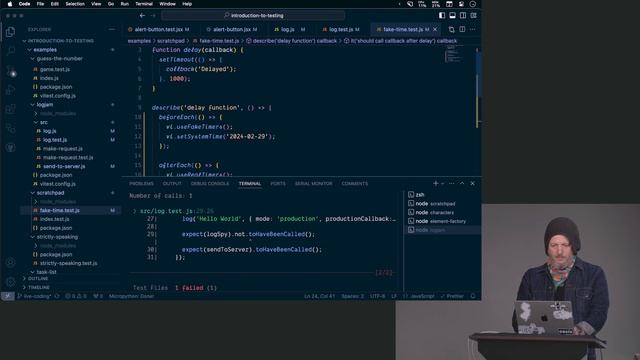This screenshot has height=360, width=640.
Task: Open notifications bell in status bar
Action: [x=473, y=296]
